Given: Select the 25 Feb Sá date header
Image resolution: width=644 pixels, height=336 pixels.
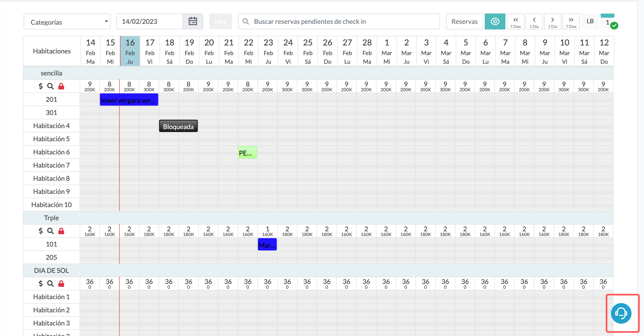Looking at the screenshot, I should pos(308,51).
